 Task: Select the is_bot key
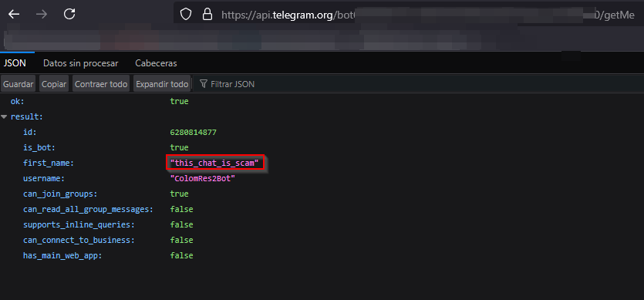point(39,147)
